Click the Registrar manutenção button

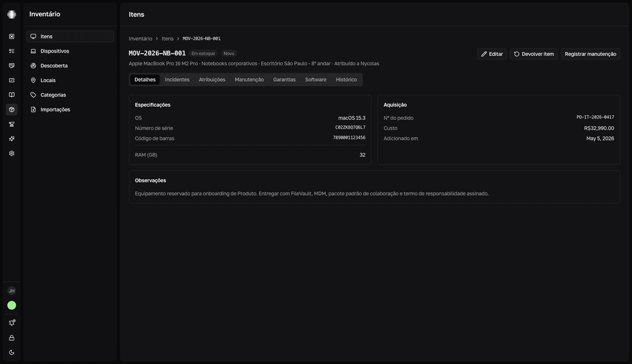590,54
